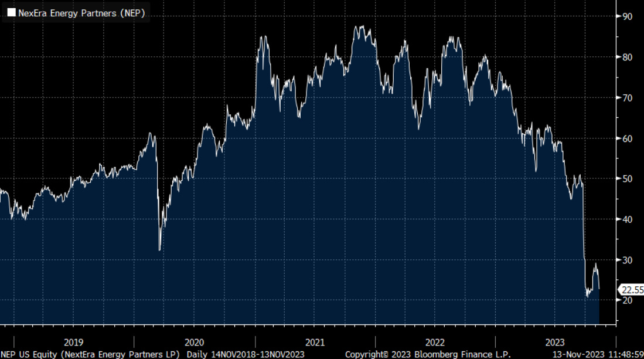The image size is (644, 359).
Task: Select the 90 value on the price axis
Action: [628, 16]
